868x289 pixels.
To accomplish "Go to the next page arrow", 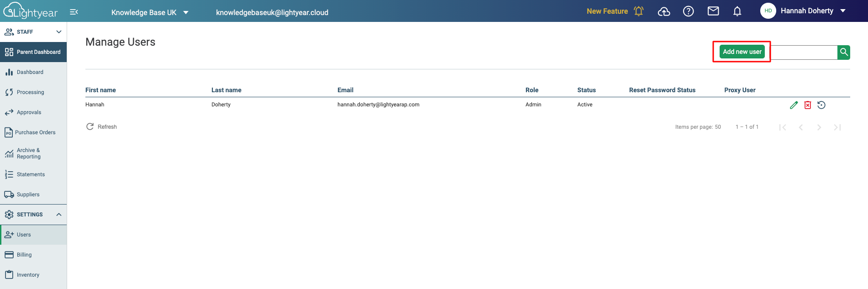I will click(x=819, y=127).
